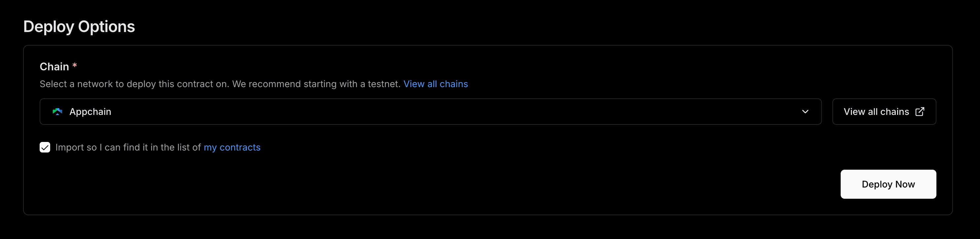Click the 'Chain' field label
Viewport: 980px width, 239px height.
coord(54,67)
